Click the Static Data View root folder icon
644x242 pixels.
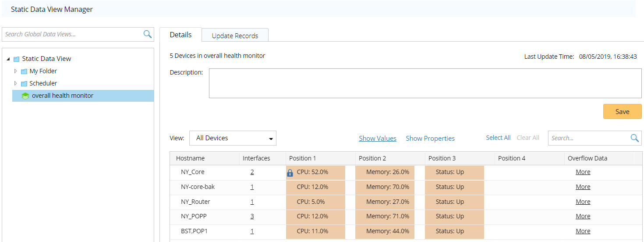click(x=17, y=59)
